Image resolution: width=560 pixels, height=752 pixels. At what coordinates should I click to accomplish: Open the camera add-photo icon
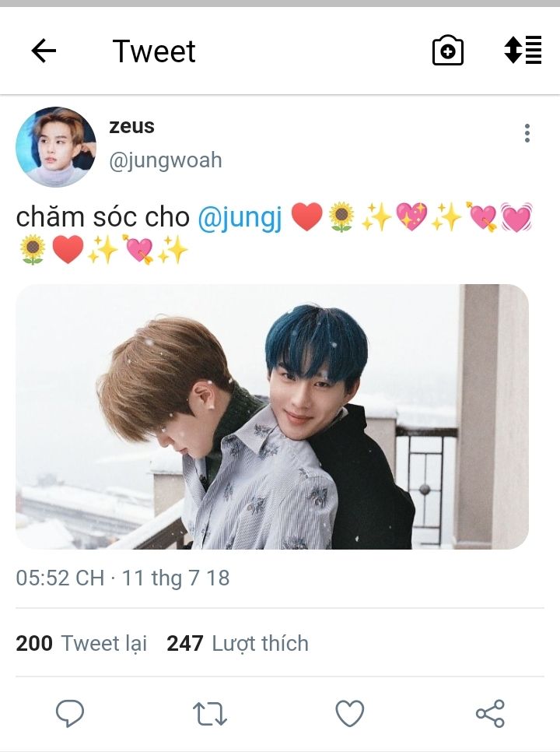tap(447, 51)
